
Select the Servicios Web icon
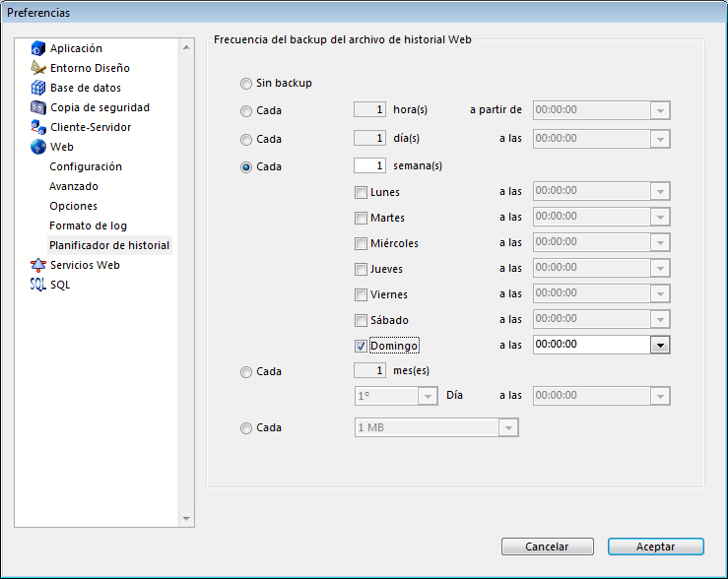[38, 265]
